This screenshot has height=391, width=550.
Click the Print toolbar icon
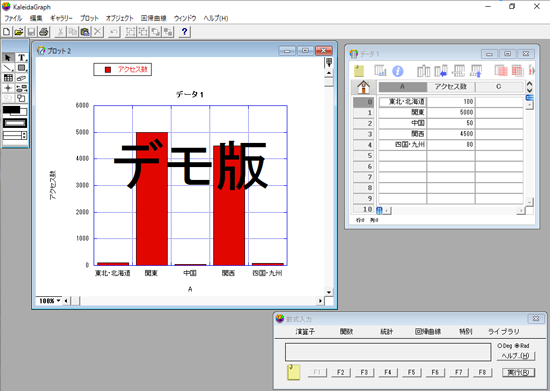click(x=43, y=32)
